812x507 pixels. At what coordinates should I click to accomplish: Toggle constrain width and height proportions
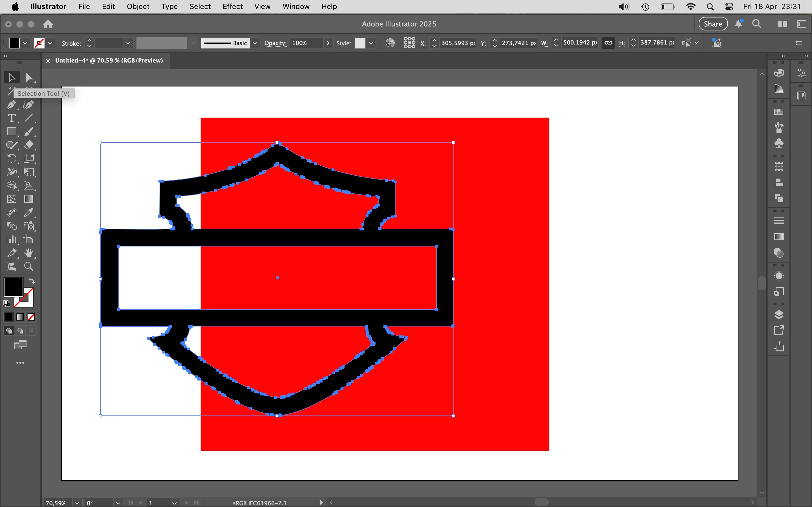pyautogui.click(x=608, y=43)
